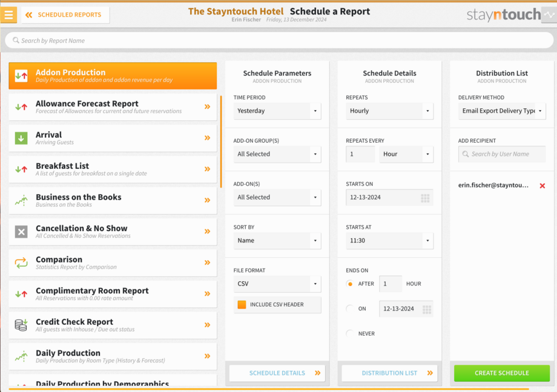This screenshot has height=392, width=557.
Task: Open the Sort By dropdown showing Name
Action: 277,241
